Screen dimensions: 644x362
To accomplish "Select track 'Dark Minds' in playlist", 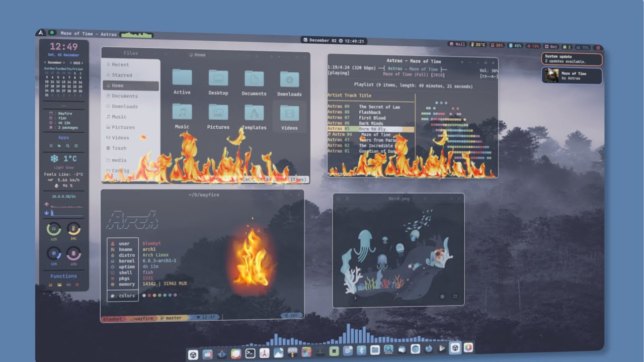I will [371, 123].
